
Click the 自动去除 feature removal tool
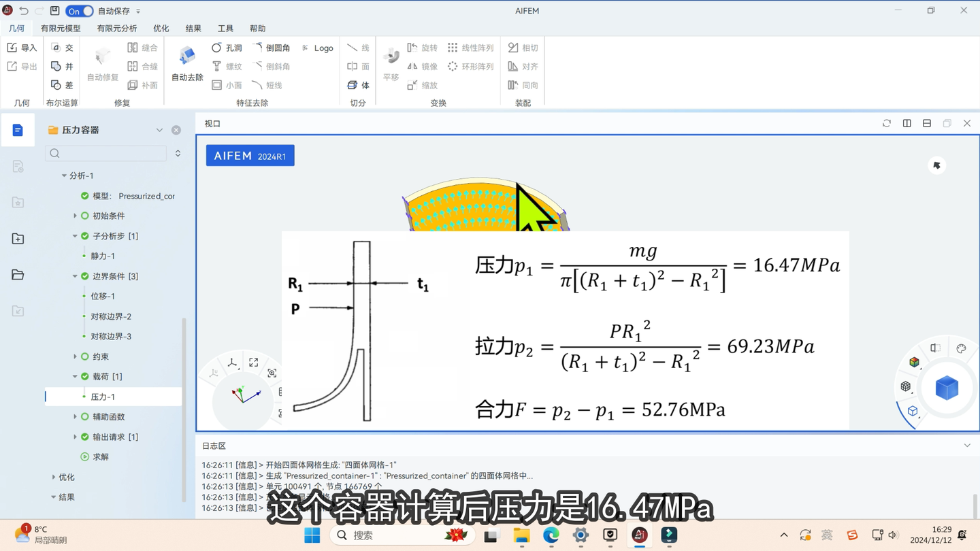(187, 65)
